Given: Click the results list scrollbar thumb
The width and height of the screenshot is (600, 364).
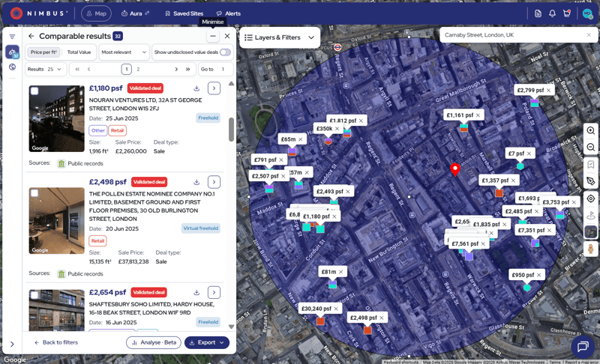Looking at the screenshot, I should [231, 129].
